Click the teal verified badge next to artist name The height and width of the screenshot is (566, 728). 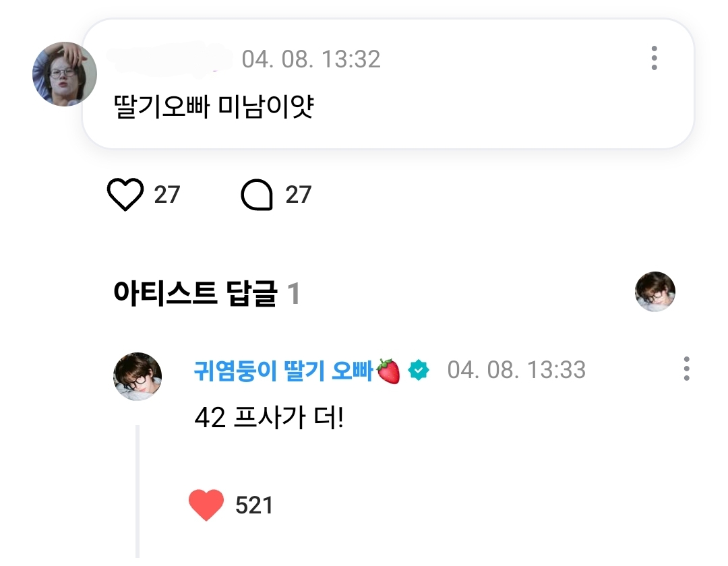click(x=419, y=370)
